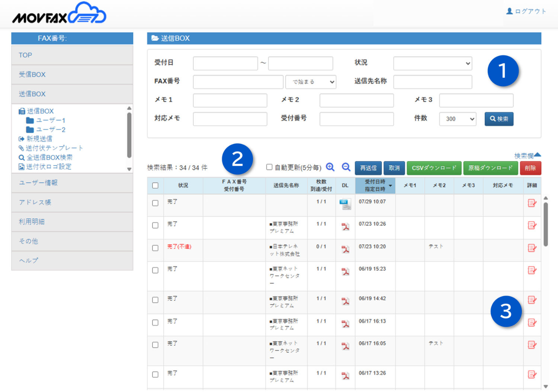Click the CSVダウンロード button
558x392 pixels.
tap(434, 168)
